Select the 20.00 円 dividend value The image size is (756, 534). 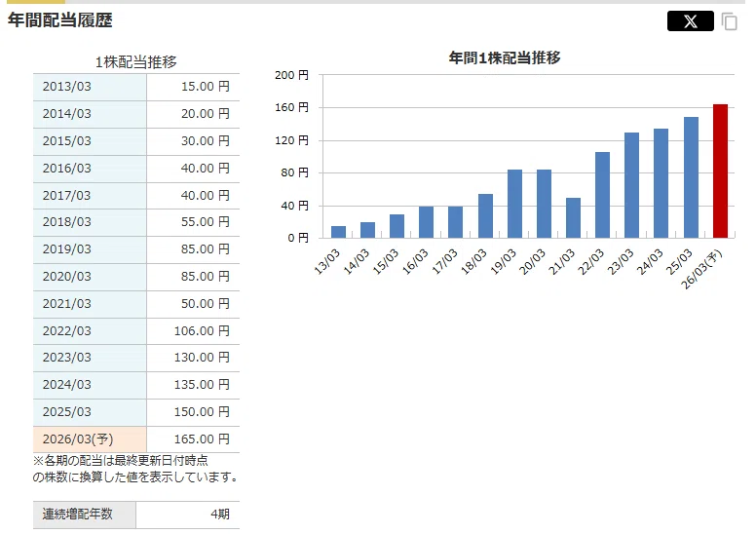coord(206,113)
